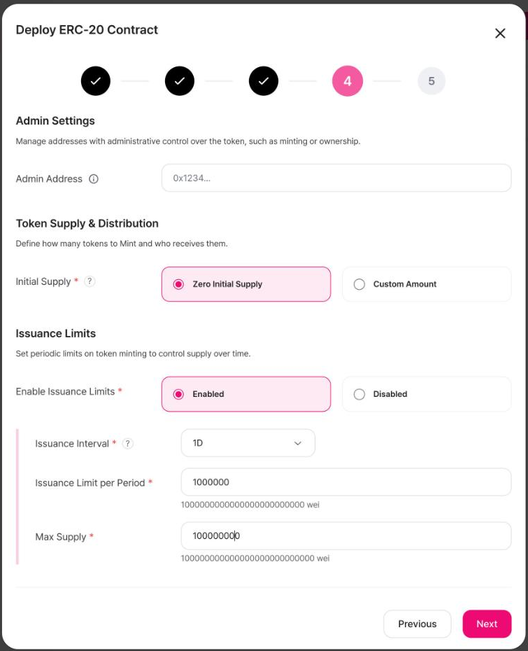This screenshot has height=651, width=528.
Task: Go to completed step one checkmark
Action: click(x=96, y=81)
